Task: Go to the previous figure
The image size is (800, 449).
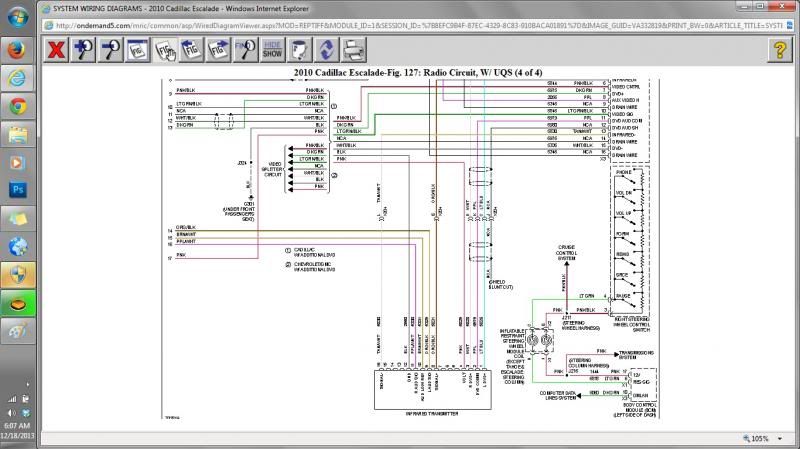Action: (191, 50)
